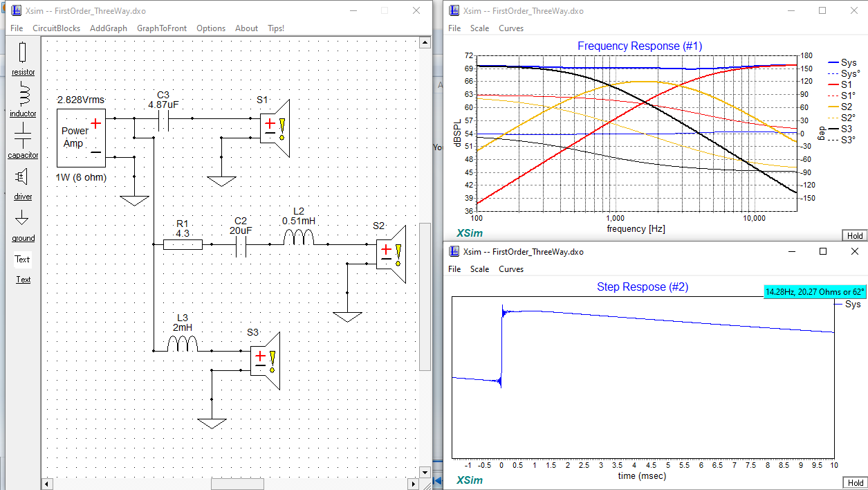Open Scale menu in Frequency Response window
The height and width of the screenshot is (490, 868).
(x=479, y=28)
